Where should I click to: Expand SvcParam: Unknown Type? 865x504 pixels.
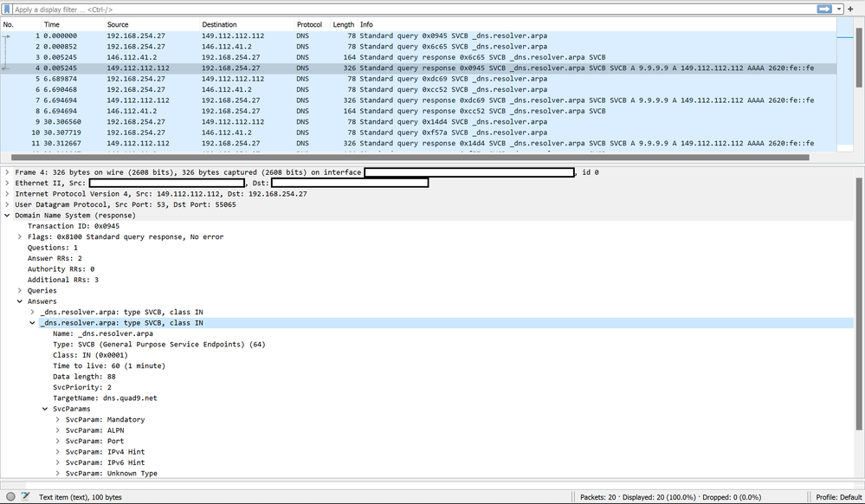(x=57, y=474)
